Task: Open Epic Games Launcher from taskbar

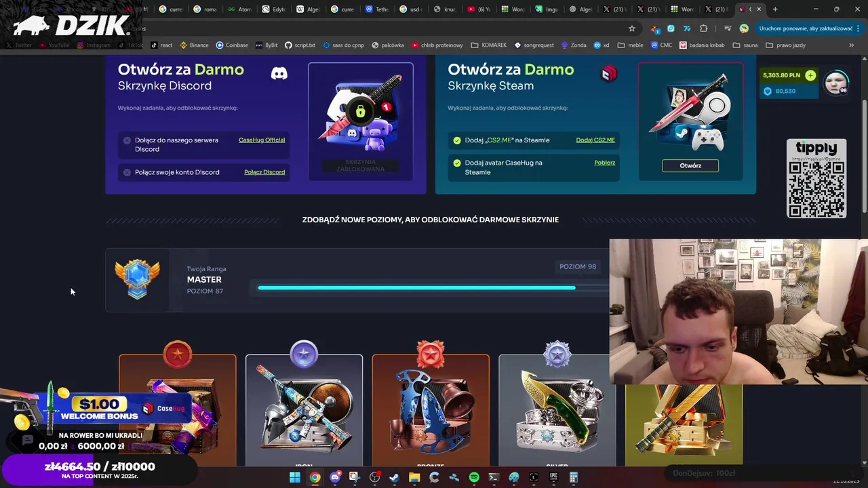Action: pos(553,477)
